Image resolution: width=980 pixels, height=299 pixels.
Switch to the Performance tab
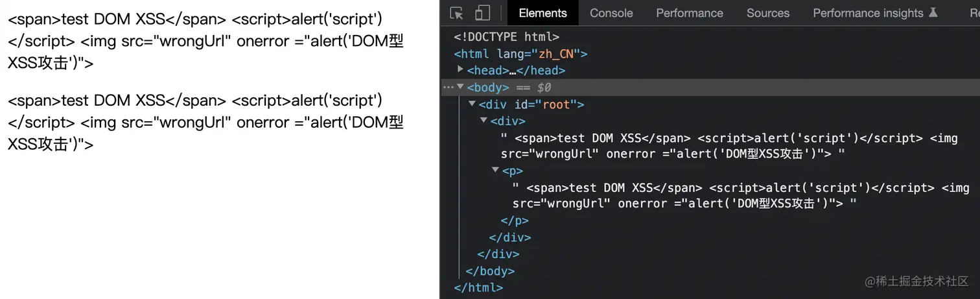(x=690, y=13)
